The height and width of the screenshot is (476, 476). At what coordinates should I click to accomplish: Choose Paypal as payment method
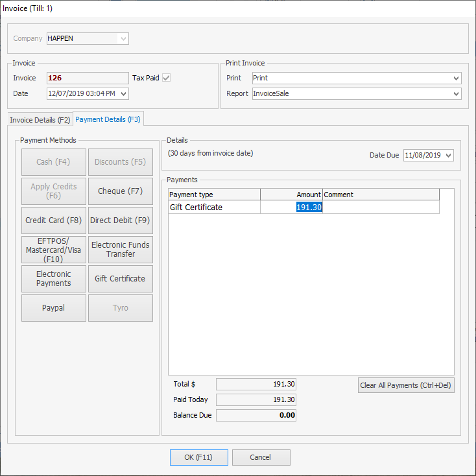(54, 308)
